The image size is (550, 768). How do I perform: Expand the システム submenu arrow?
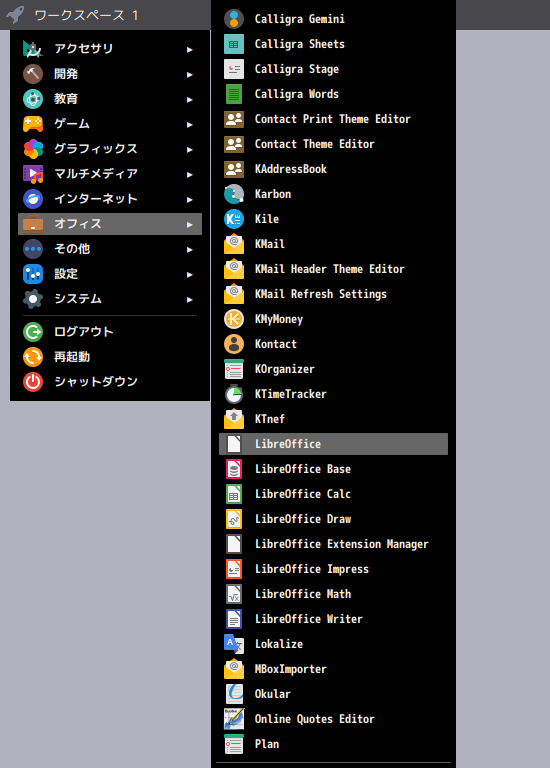(190, 299)
